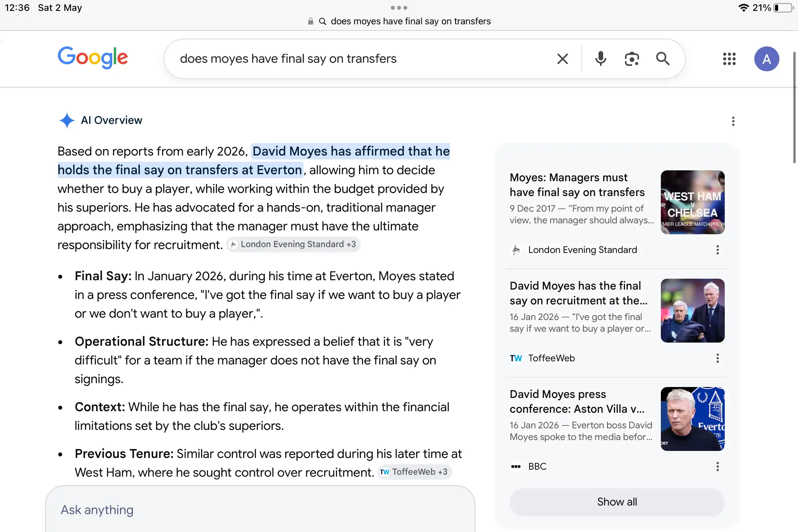This screenshot has width=798, height=532.
Task: Click the 'Context:' bullet heading
Action: (x=100, y=407)
